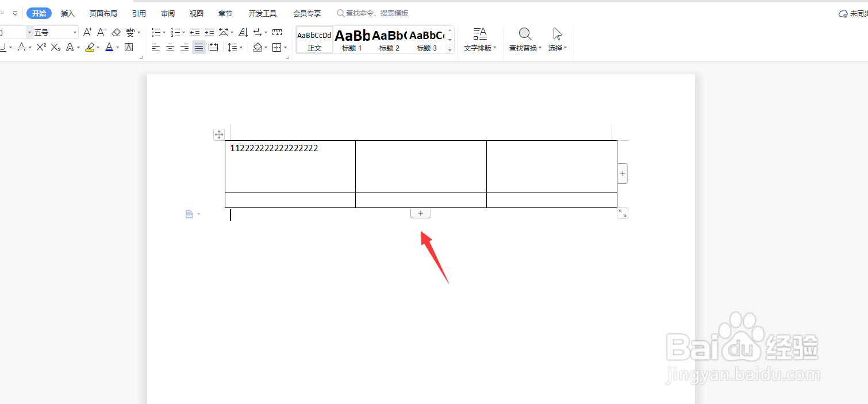868x404 pixels.
Task: Apply table borders icon
Action: pyautogui.click(x=276, y=47)
